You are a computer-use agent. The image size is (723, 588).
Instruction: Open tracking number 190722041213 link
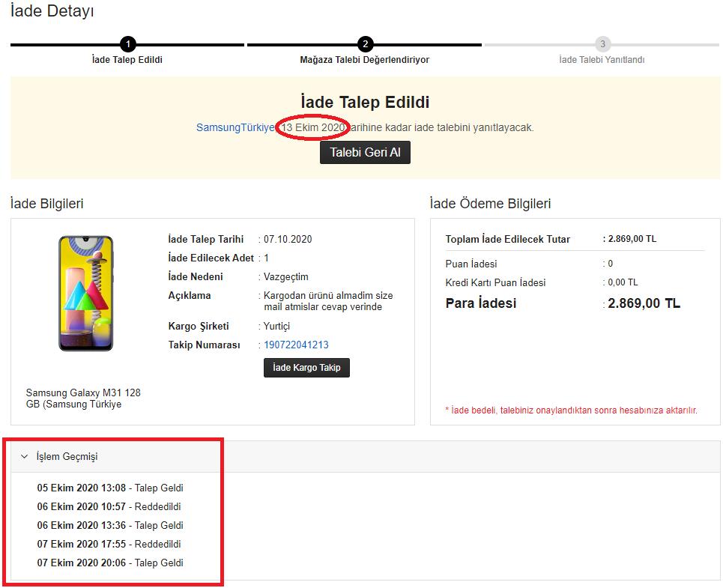(x=296, y=345)
